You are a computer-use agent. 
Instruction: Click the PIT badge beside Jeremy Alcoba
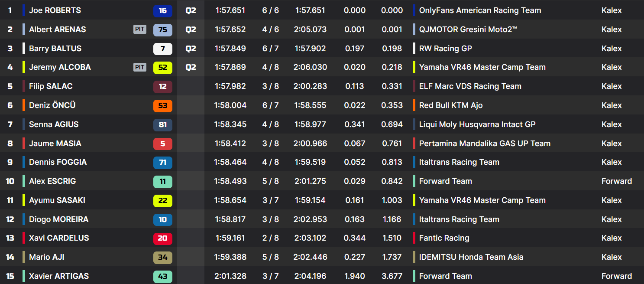coord(140,67)
